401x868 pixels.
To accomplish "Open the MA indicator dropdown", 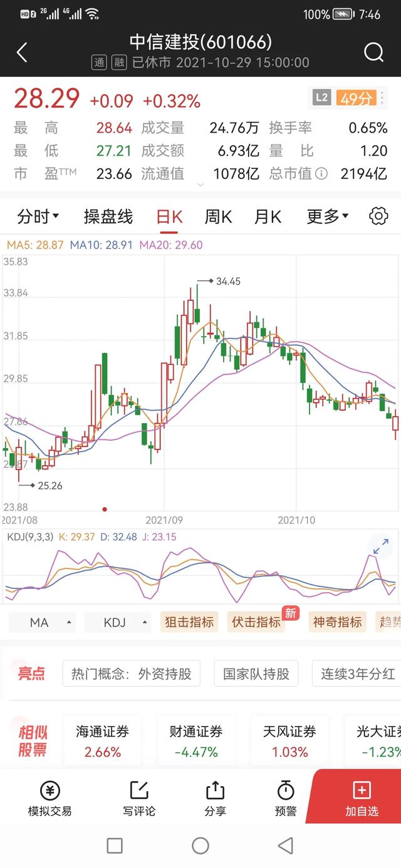I will [43, 622].
